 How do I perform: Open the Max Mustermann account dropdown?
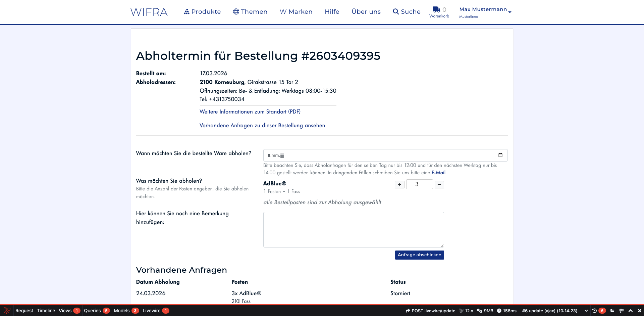click(x=483, y=9)
